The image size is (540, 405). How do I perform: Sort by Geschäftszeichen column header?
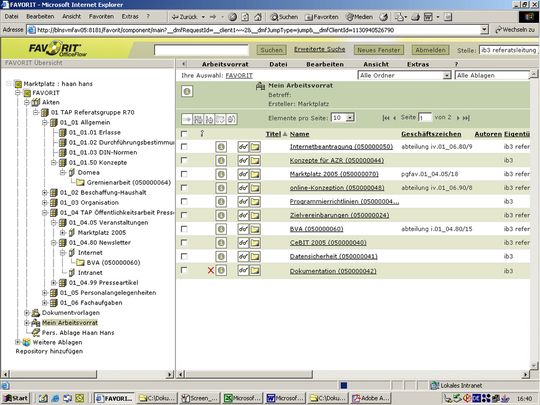coord(431,134)
